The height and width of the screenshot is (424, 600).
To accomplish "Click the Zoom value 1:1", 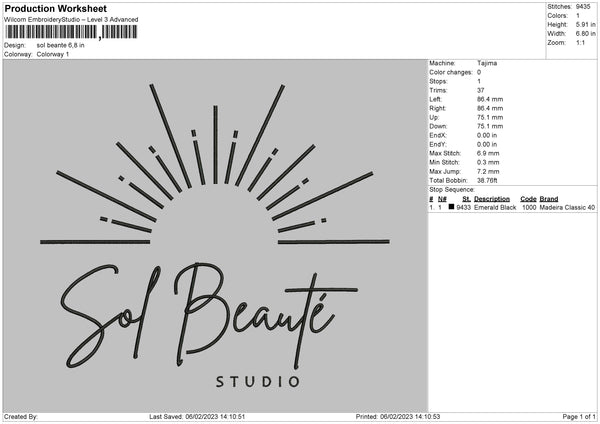I will (580, 42).
